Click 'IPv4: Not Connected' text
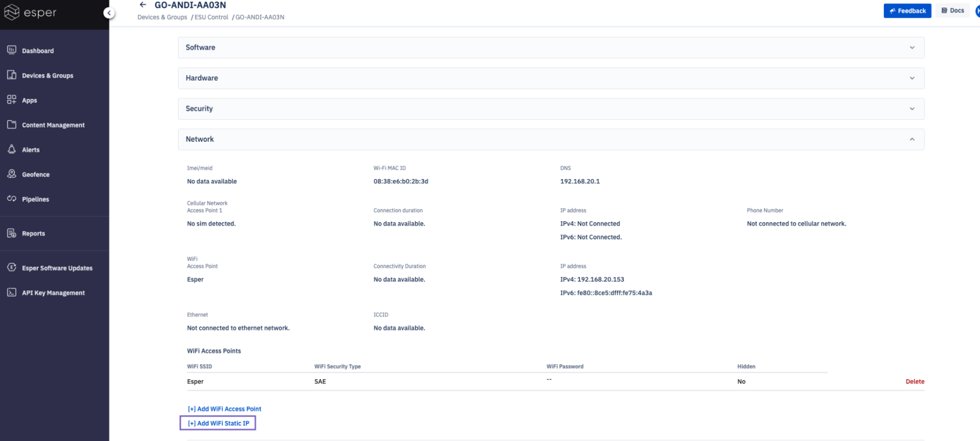Image resolution: width=980 pixels, height=441 pixels. (590, 224)
